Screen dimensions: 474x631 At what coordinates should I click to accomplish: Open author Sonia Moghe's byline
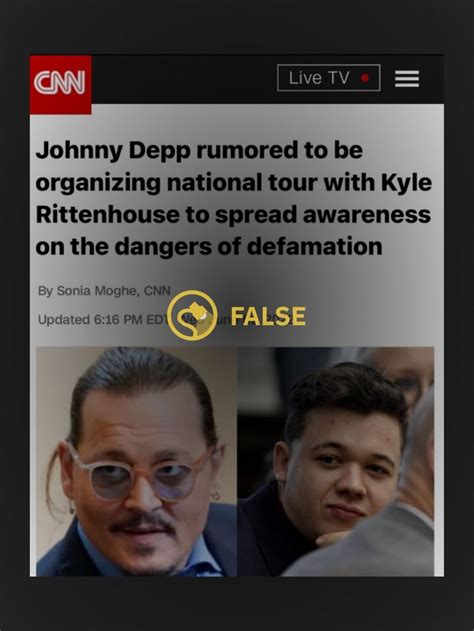pyautogui.click(x=104, y=291)
